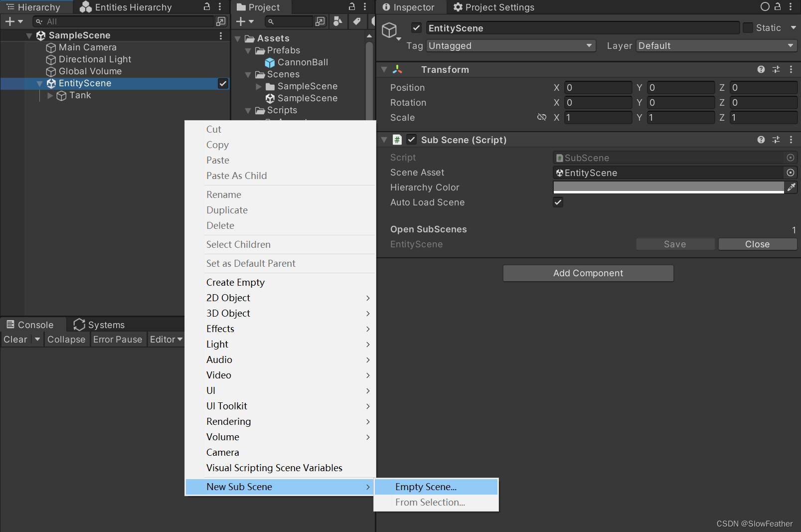Click the Project create plus button
This screenshot has width=801, height=532.
point(241,21)
